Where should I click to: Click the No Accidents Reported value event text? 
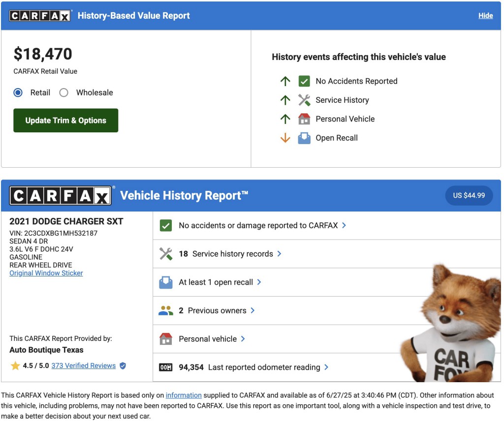pyautogui.click(x=356, y=81)
